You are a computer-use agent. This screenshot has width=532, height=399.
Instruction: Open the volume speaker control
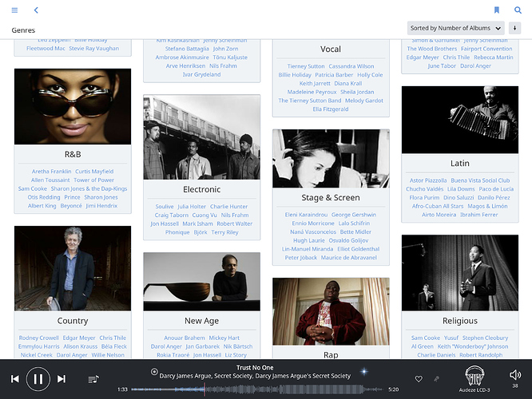click(515, 374)
